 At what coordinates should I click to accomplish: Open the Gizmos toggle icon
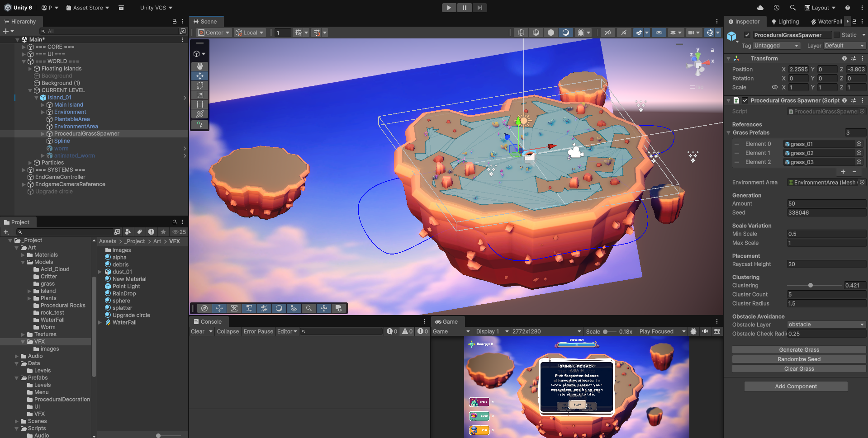click(x=710, y=33)
